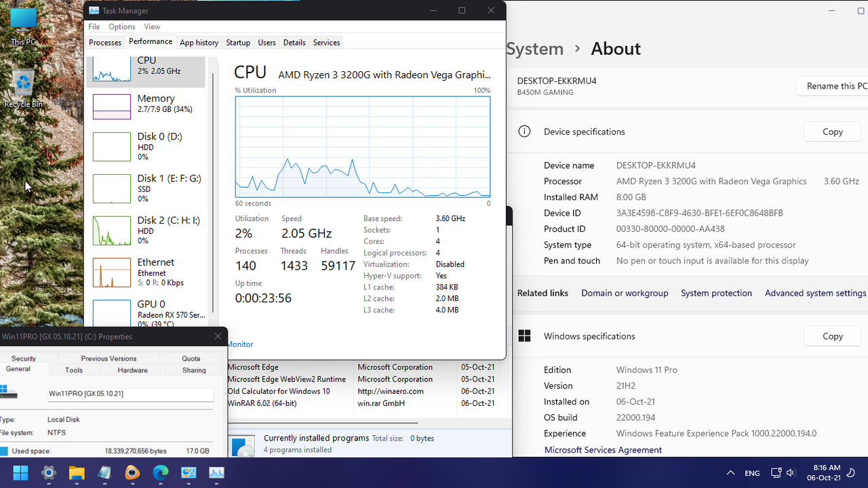Click the installed programs icon in Control Panel

coord(242,445)
